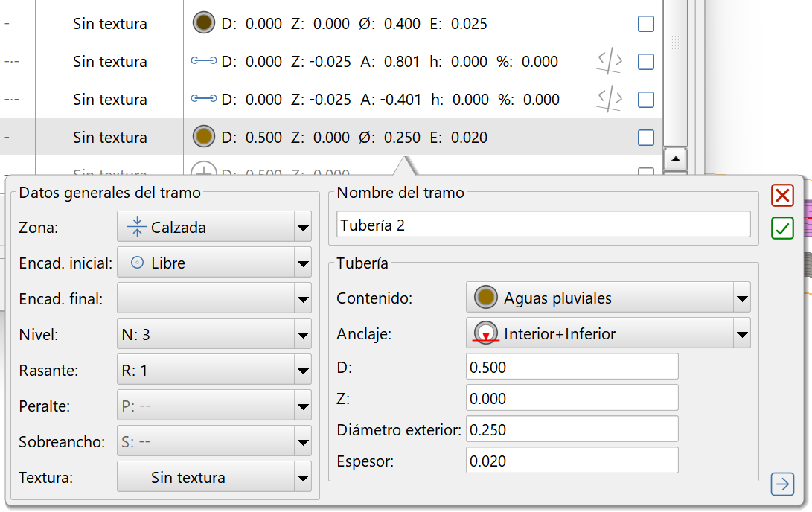The width and height of the screenshot is (812, 512).
Task: Open the Zona dropdown showing Calzada
Action: [x=214, y=228]
